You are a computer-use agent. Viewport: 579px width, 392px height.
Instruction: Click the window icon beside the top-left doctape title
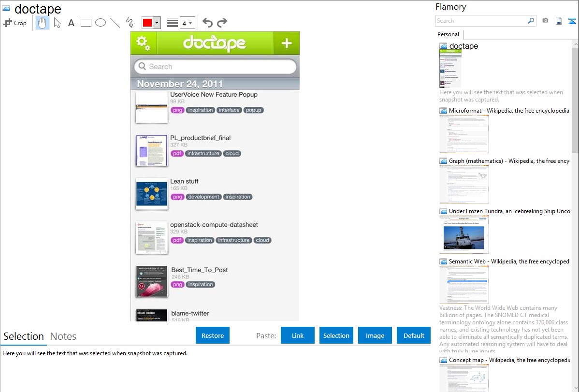(6, 8)
